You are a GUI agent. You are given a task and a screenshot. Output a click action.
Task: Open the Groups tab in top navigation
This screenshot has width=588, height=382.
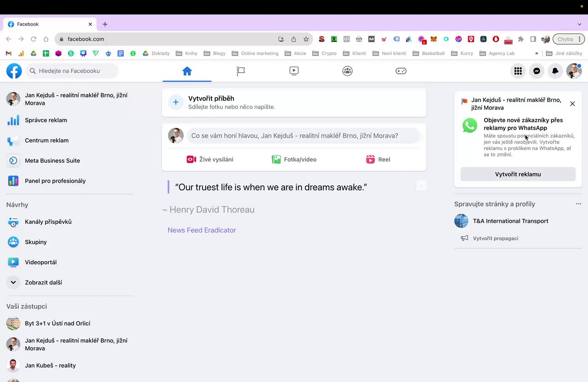(x=348, y=71)
